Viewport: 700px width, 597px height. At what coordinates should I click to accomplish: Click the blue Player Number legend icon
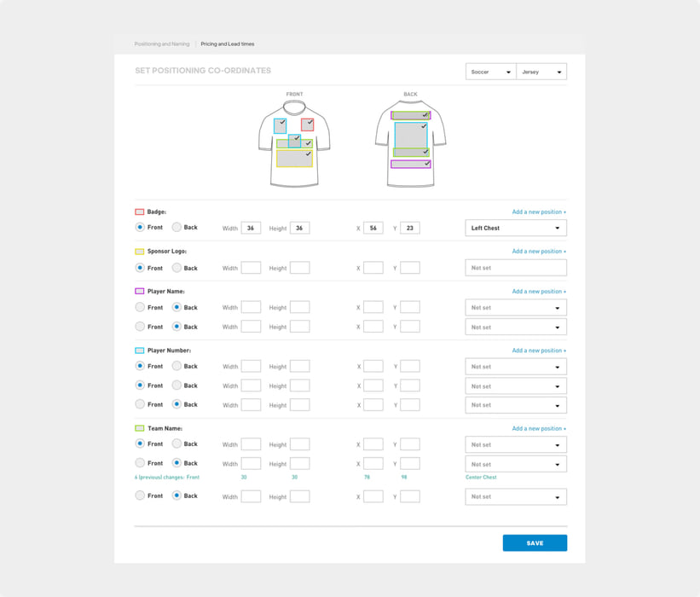coord(139,351)
